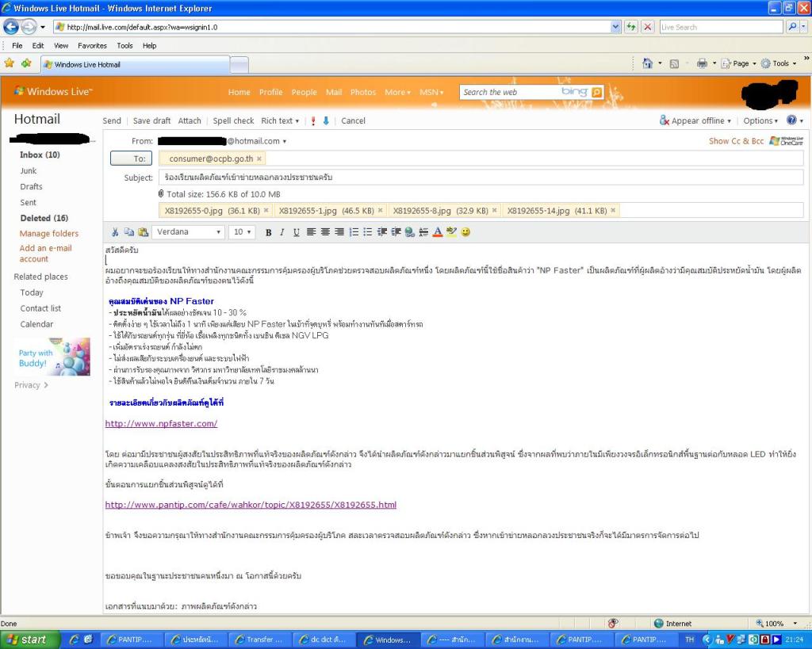Image resolution: width=812 pixels, height=649 pixels.
Task: Insert a numbered list
Action: point(354,232)
